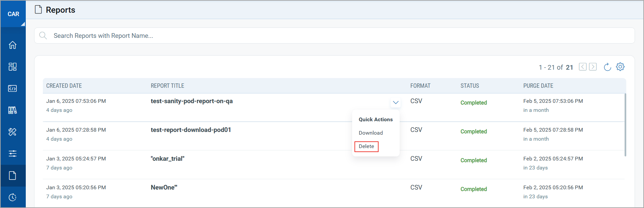This screenshot has width=644, height=208.
Task: Click the "onkar_trial" report title
Action: tap(167, 159)
